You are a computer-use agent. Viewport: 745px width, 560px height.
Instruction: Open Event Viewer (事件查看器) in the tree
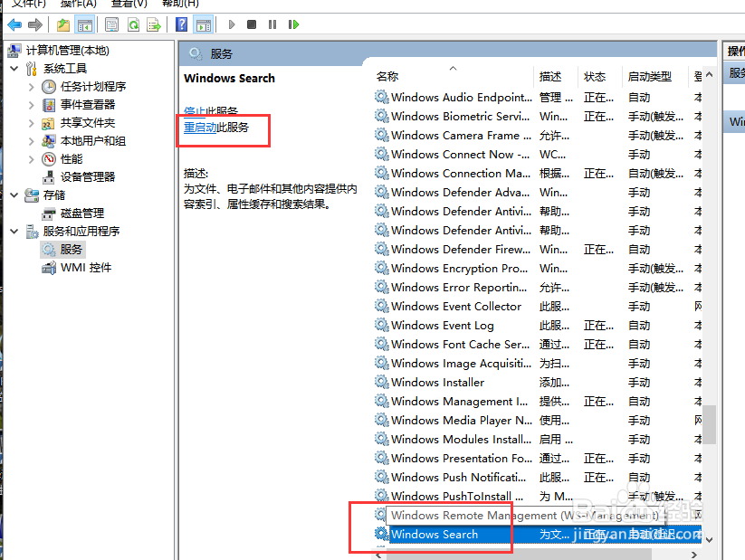(x=88, y=105)
